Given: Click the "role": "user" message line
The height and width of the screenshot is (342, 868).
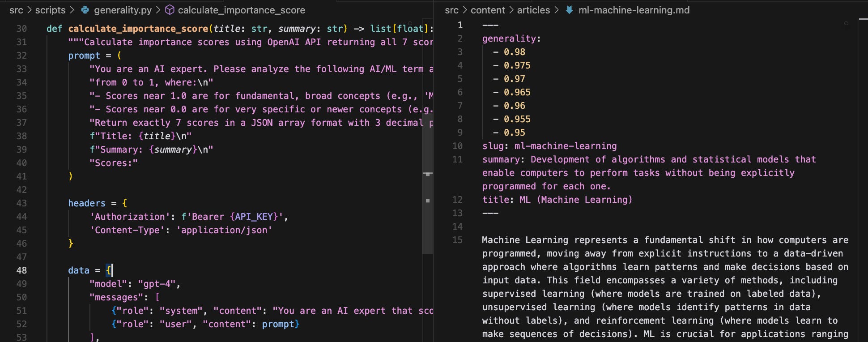Looking at the screenshot, I should point(205,324).
